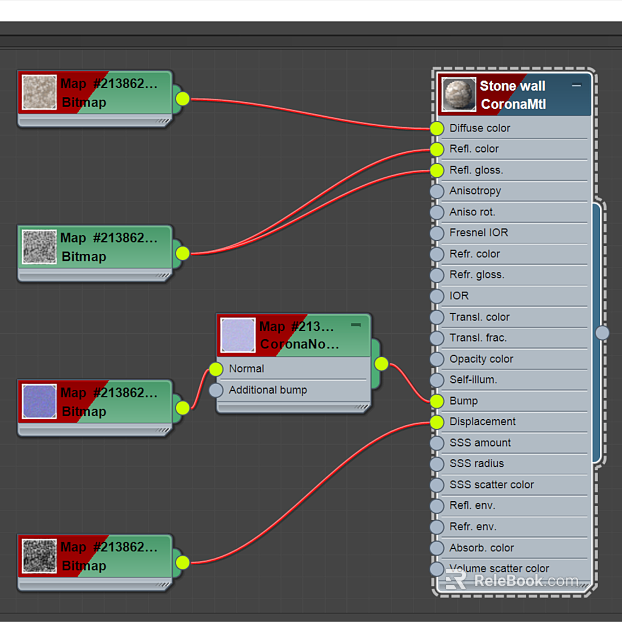The width and height of the screenshot is (622, 622).
Task: Select the purple normal Bitmap node swatch
Action: 39,401
